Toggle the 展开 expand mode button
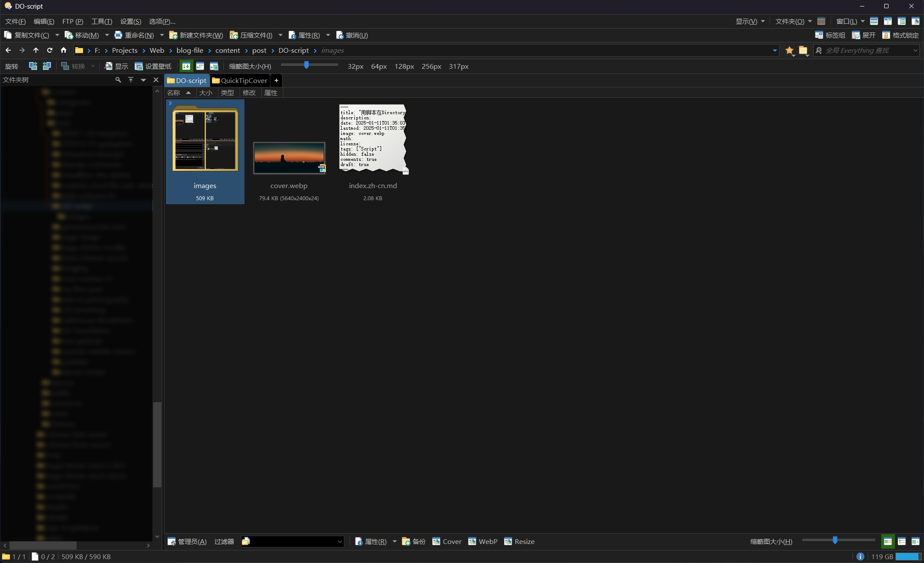The height and width of the screenshot is (563, 924). tap(863, 35)
